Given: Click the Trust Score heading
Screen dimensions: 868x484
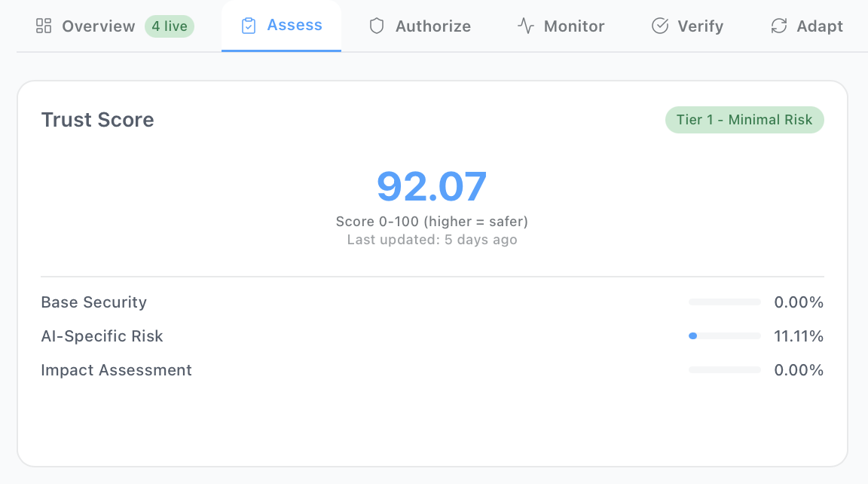Looking at the screenshot, I should (x=97, y=119).
